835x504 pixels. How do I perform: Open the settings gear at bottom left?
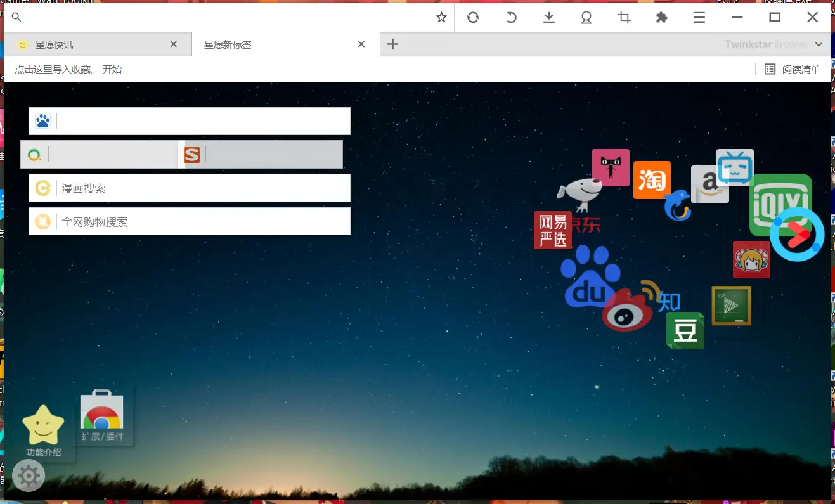pyautogui.click(x=29, y=475)
